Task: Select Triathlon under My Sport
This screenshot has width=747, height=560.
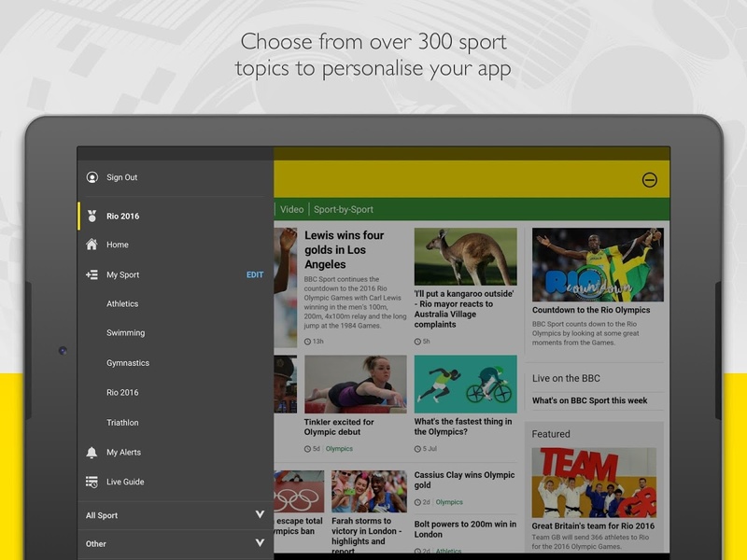Action: click(122, 423)
